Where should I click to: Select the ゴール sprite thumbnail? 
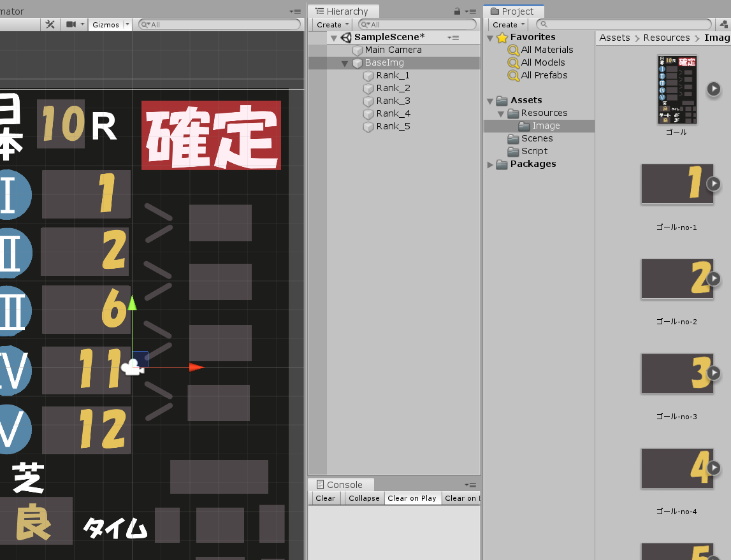[677, 89]
